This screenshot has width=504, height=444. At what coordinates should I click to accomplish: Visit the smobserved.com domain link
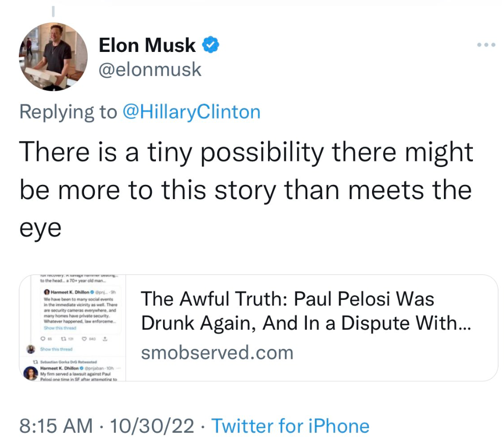coord(217,352)
